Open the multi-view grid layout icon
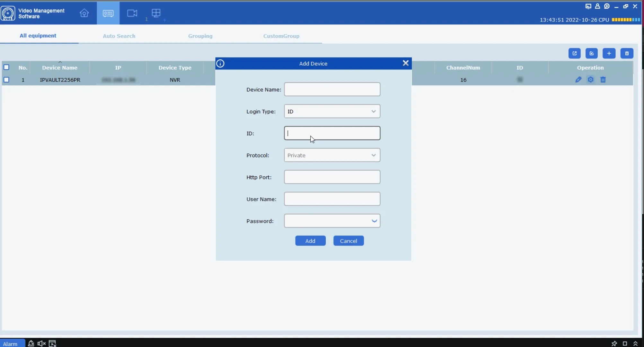 pyautogui.click(x=156, y=13)
